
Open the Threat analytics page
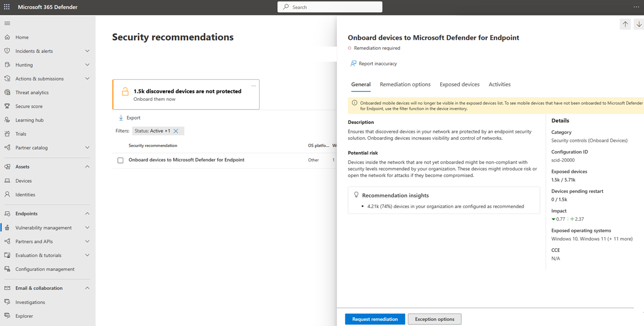(32, 93)
